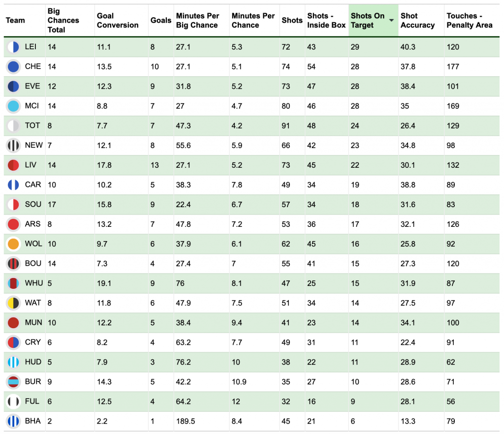Select the SOU red-white team badge
The image size is (504, 434).
13,204
